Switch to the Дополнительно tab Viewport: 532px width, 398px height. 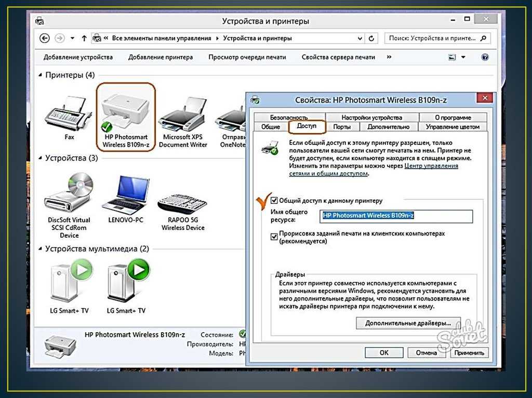click(x=388, y=127)
